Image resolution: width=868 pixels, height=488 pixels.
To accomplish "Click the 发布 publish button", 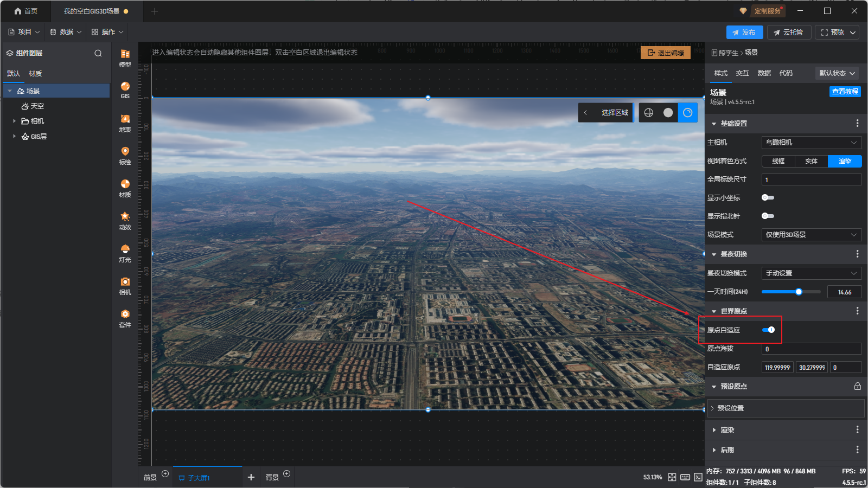I will [x=744, y=33].
